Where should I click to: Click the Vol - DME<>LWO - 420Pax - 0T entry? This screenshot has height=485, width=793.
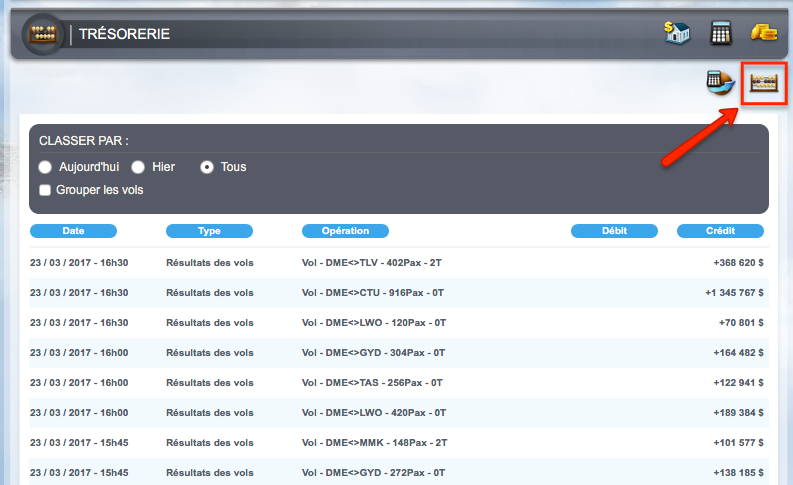click(x=374, y=413)
